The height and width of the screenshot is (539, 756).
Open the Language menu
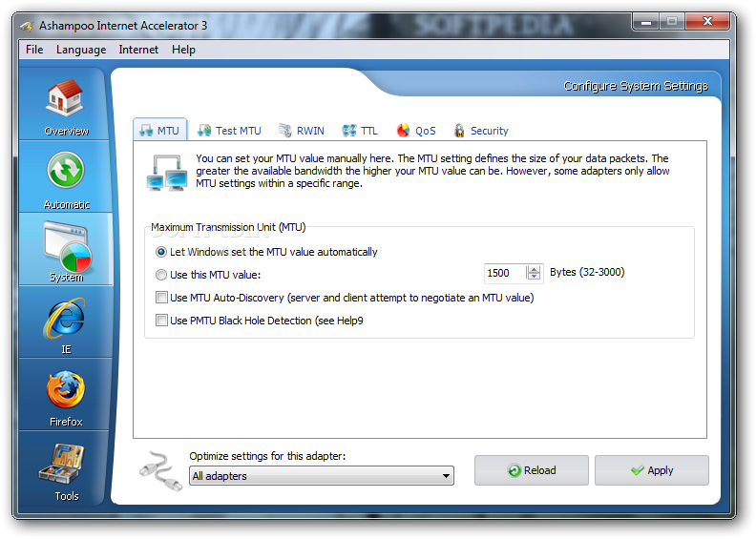[81, 50]
